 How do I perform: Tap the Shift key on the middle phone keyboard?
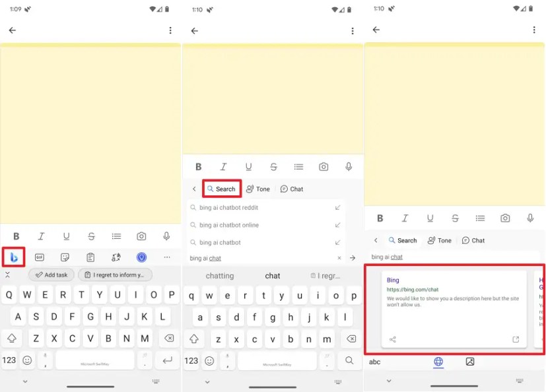194,339
